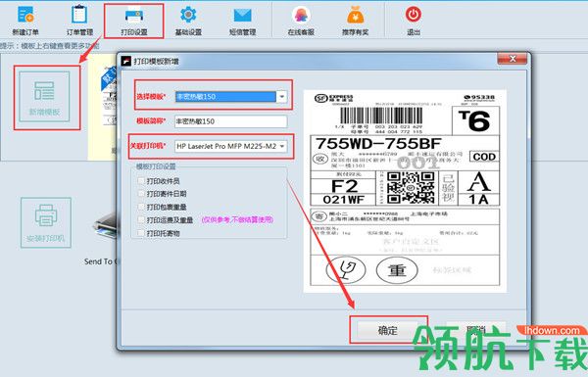Click the 新增模板 tile
The width and height of the screenshot is (588, 377).
[x=45, y=97]
